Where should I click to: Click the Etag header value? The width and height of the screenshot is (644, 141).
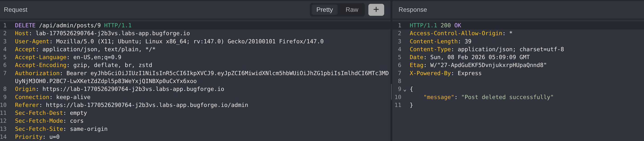tap(488, 65)
